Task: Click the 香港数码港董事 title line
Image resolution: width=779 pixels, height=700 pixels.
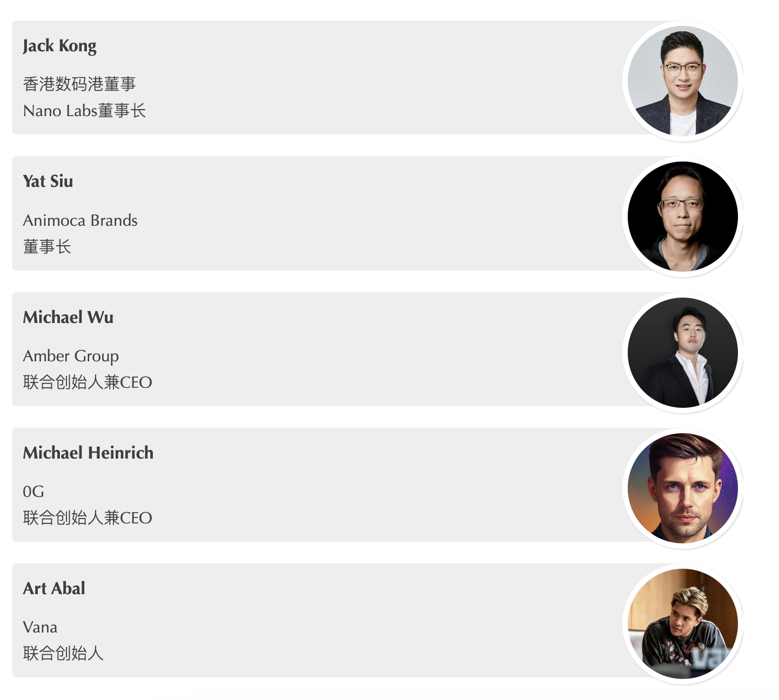Action: coord(79,84)
